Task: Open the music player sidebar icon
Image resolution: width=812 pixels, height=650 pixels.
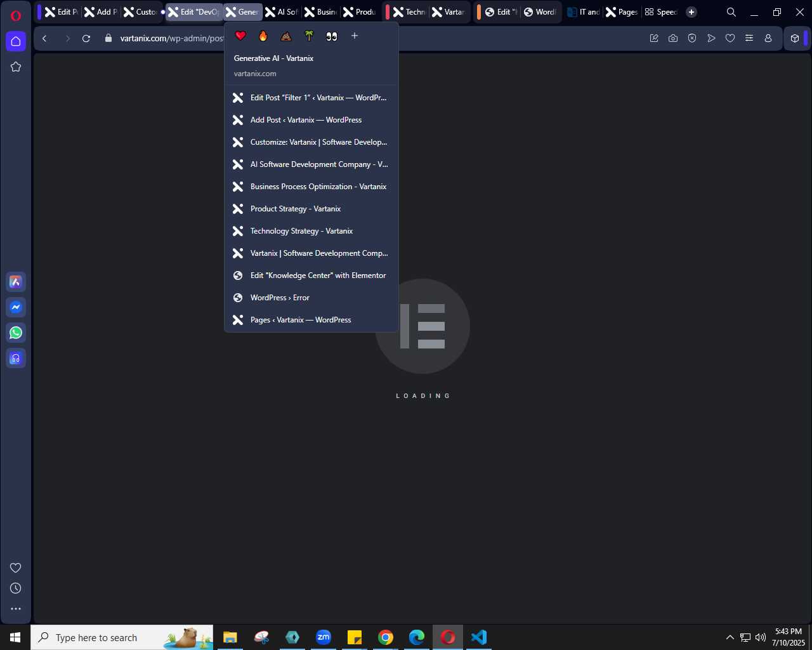Action: (x=16, y=358)
